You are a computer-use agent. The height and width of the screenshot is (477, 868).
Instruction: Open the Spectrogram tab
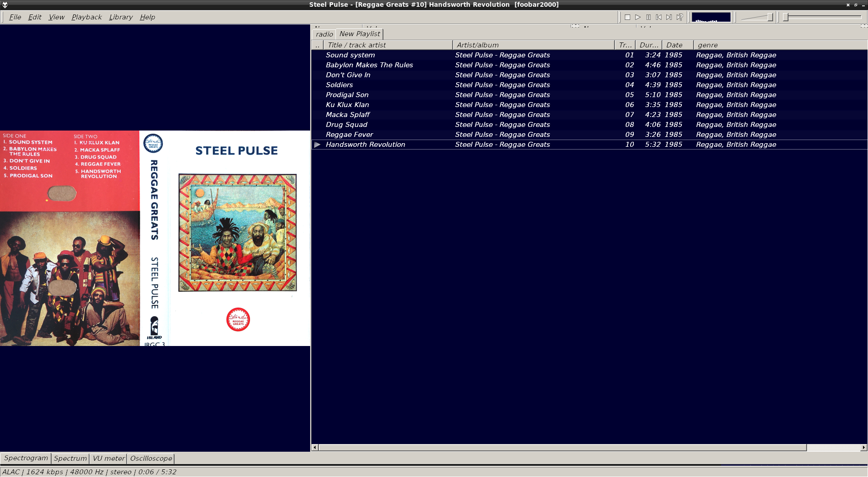(26, 458)
